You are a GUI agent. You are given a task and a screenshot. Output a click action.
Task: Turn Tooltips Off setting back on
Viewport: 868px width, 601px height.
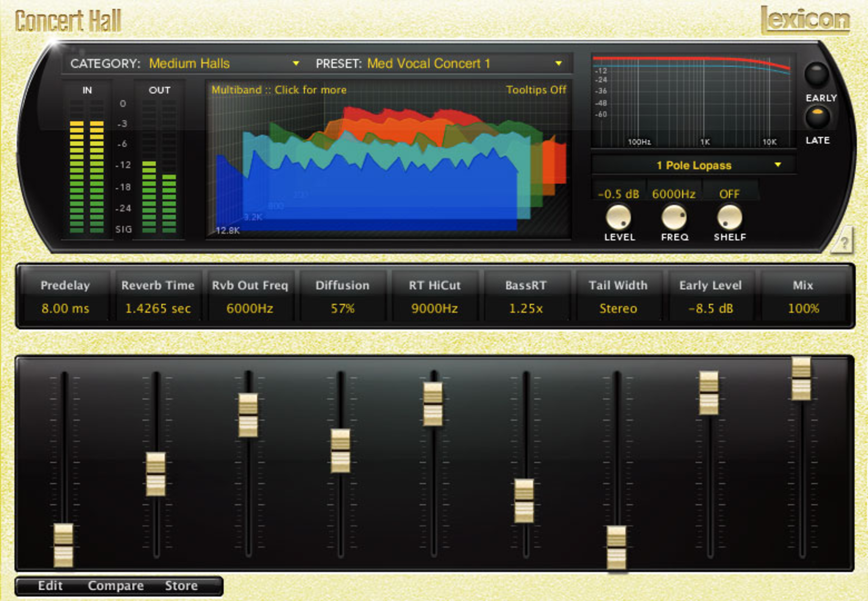pyautogui.click(x=537, y=90)
